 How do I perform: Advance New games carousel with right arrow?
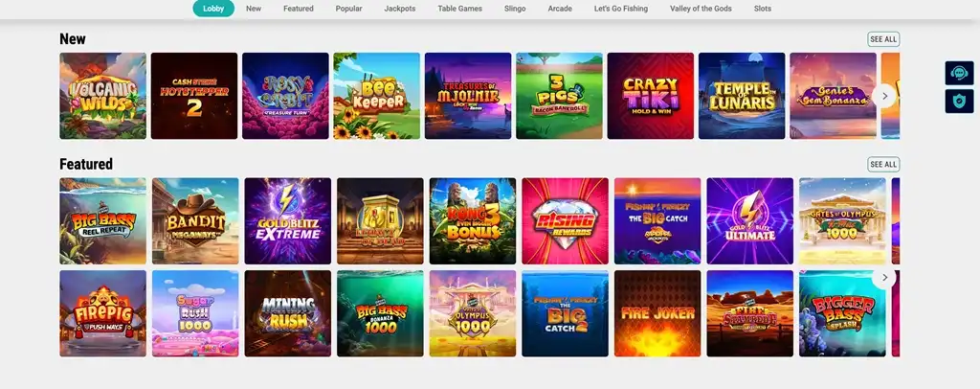coord(884,96)
